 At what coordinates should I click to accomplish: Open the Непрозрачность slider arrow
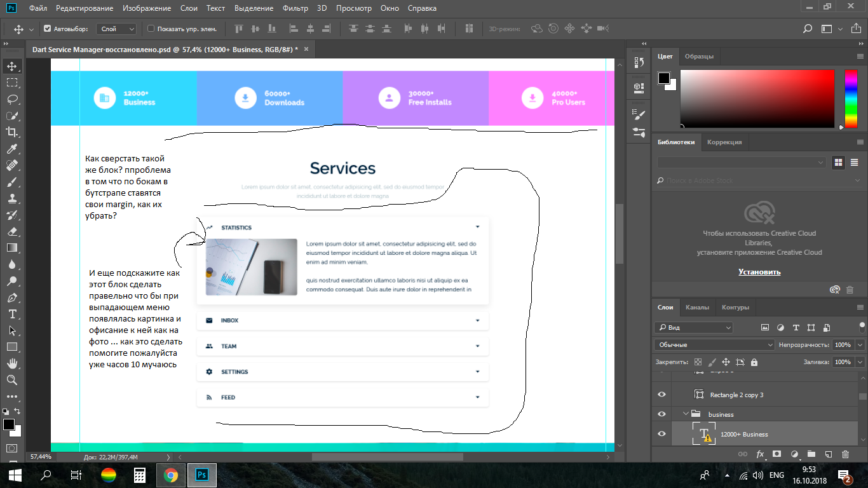click(860, 344)
